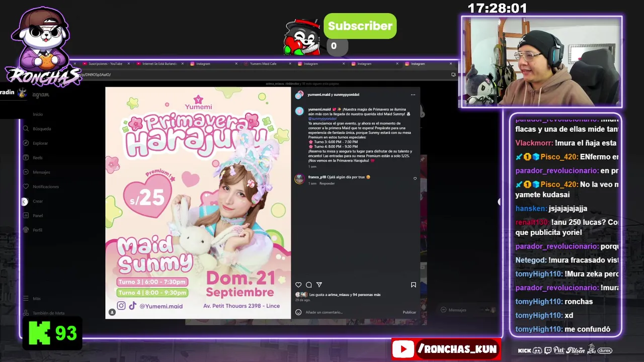Open Reels in the Instagram sidebar
This screenshot has height=362, width=644.
pos(34,158)
